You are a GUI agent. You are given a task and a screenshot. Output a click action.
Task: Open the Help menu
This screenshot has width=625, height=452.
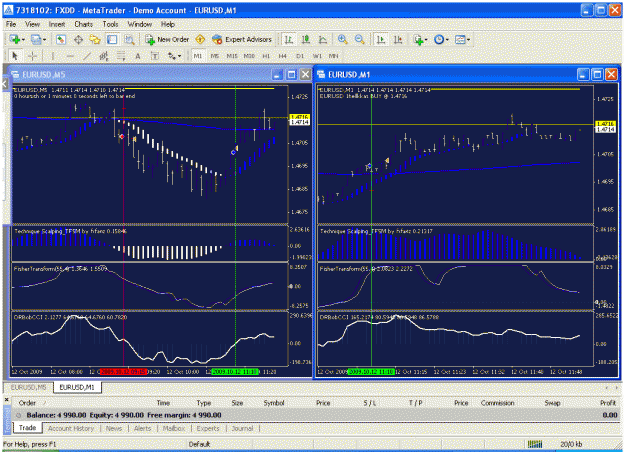168,24
